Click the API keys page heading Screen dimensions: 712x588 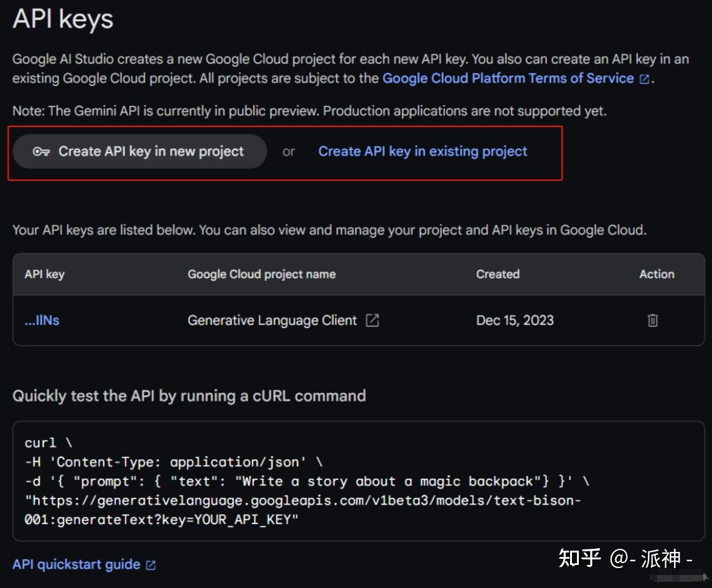pos(63,19)
